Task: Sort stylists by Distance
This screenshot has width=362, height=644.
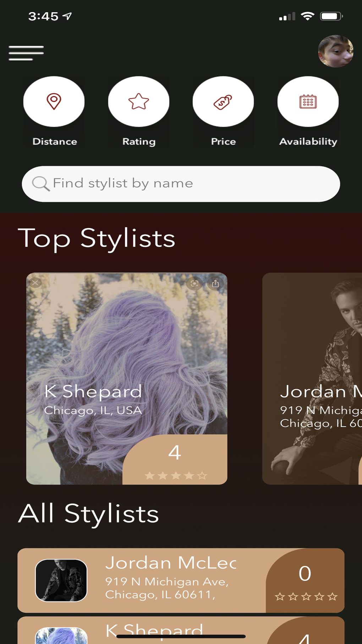Action: (x=54, y=102)
